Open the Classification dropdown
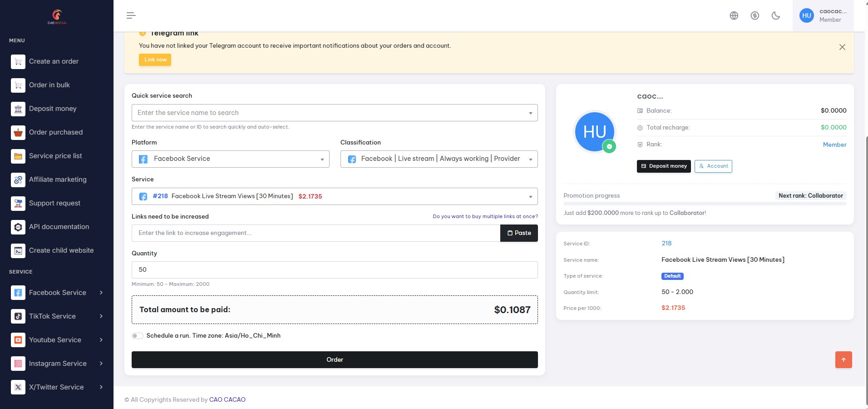 439,159
